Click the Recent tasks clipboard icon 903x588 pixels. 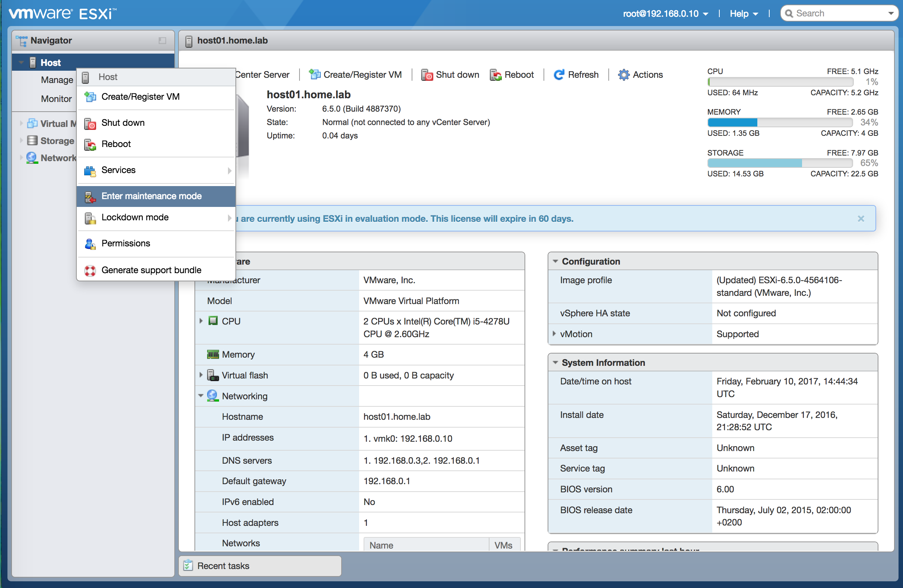click(x=188, y=565)
